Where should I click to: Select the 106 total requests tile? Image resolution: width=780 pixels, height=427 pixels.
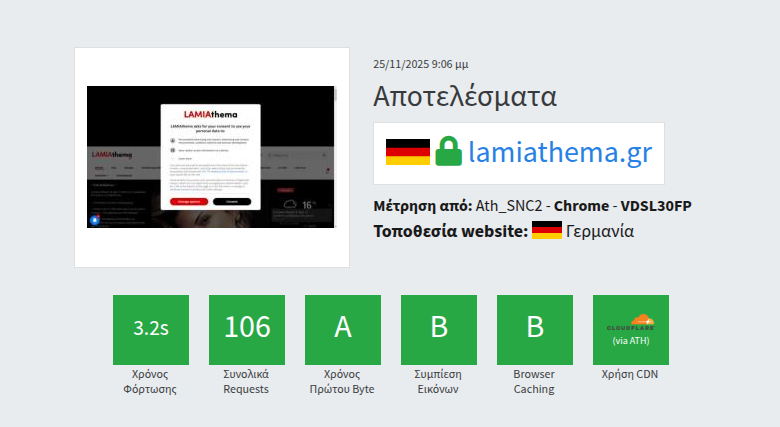pyautogui.click(x=247, y=329)
